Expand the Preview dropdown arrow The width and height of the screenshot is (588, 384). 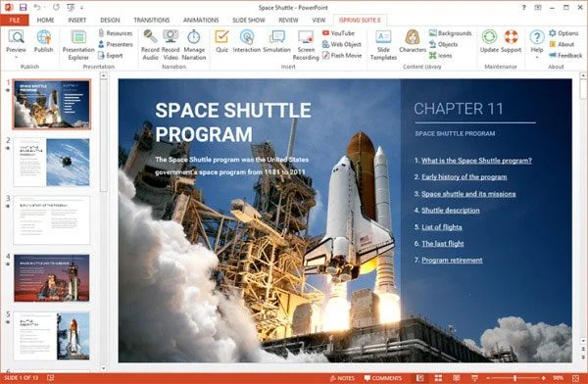click(x=16, y=58)
